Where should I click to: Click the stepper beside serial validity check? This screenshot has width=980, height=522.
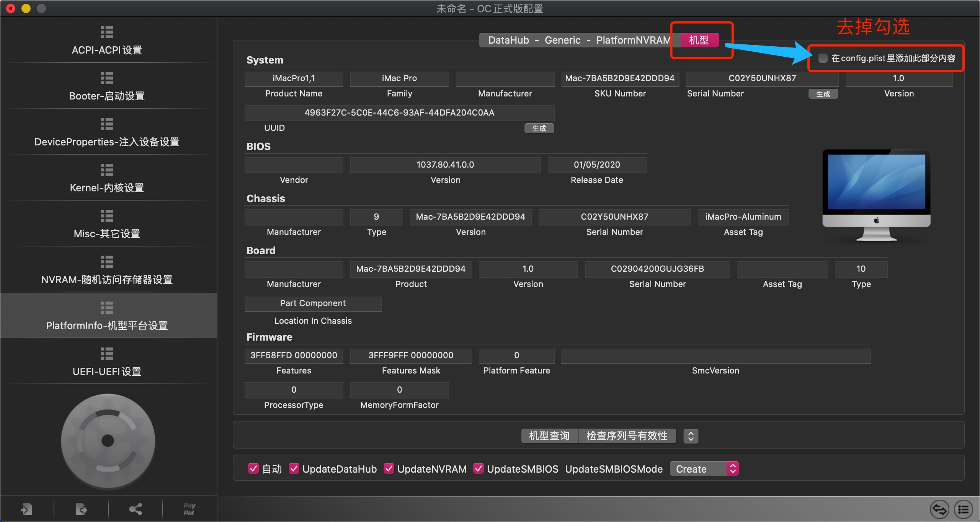point(691,436)
